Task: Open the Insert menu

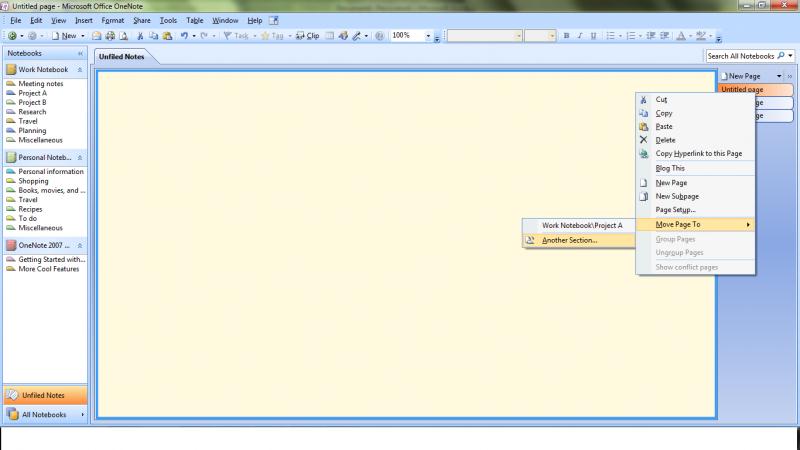Action: pyautogui.click(x=83, y=20)
